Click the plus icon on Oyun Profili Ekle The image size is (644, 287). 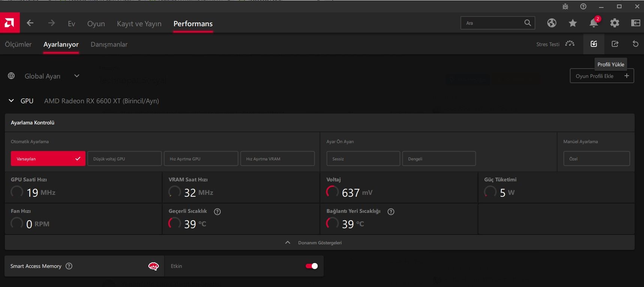[626, 76]
